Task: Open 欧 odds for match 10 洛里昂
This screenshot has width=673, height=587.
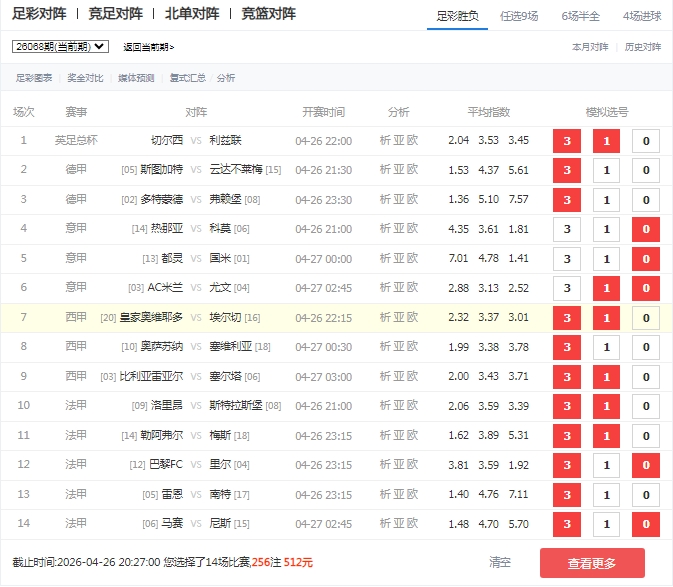Action: tap(413, 406)
